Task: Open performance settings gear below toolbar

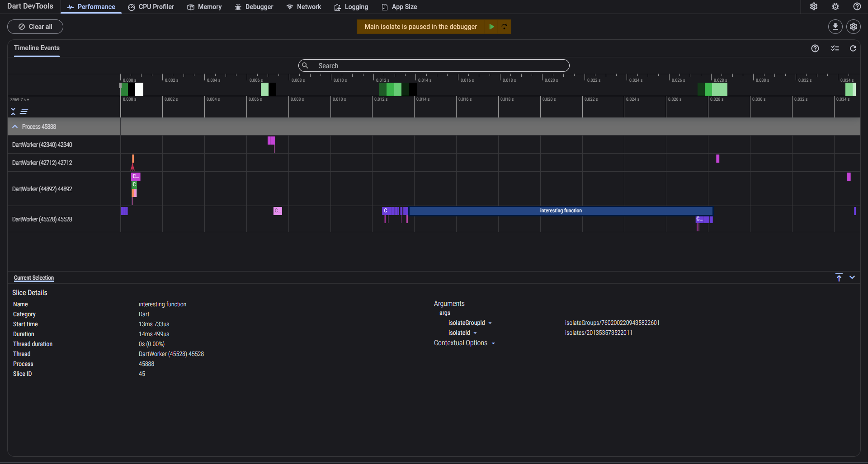Action: [x=854, y=27]
